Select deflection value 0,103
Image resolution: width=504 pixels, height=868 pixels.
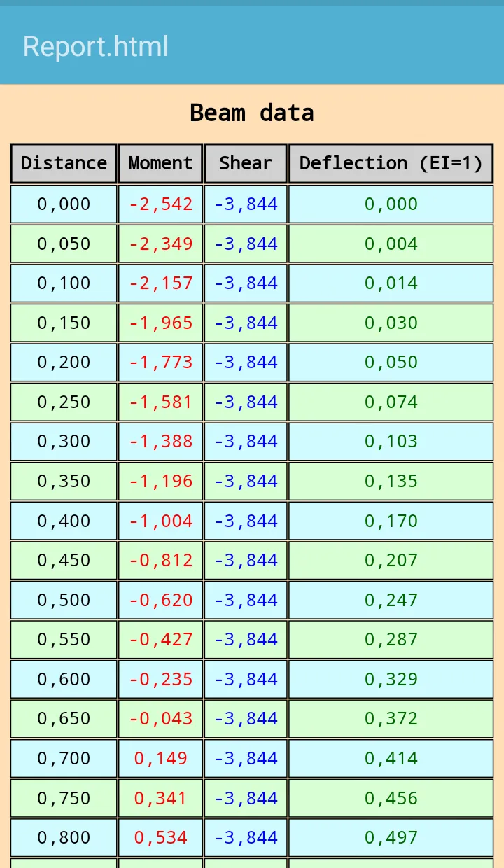pyautogui.click(x=391, y=442)
